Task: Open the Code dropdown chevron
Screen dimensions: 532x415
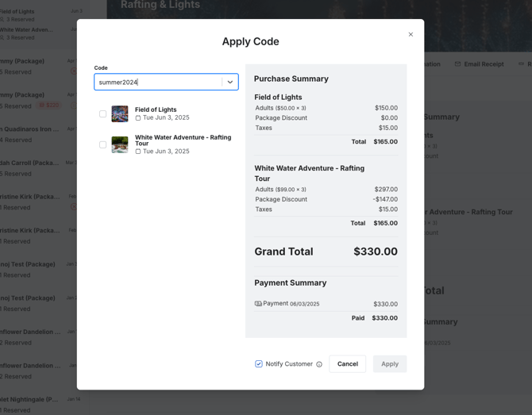Action: pyautogui.click(x=230, y=82)
